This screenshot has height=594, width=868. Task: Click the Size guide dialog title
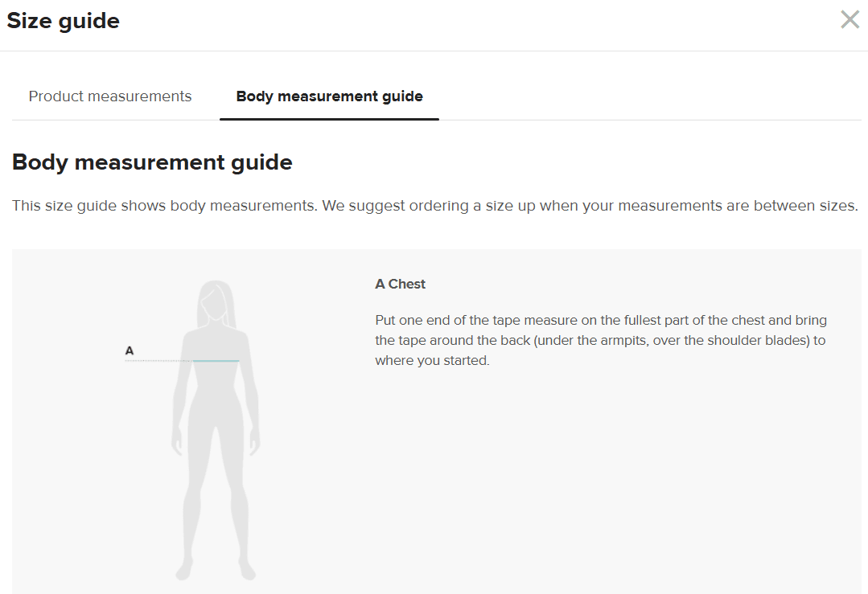pyautogui.click(x=64, y=21)
